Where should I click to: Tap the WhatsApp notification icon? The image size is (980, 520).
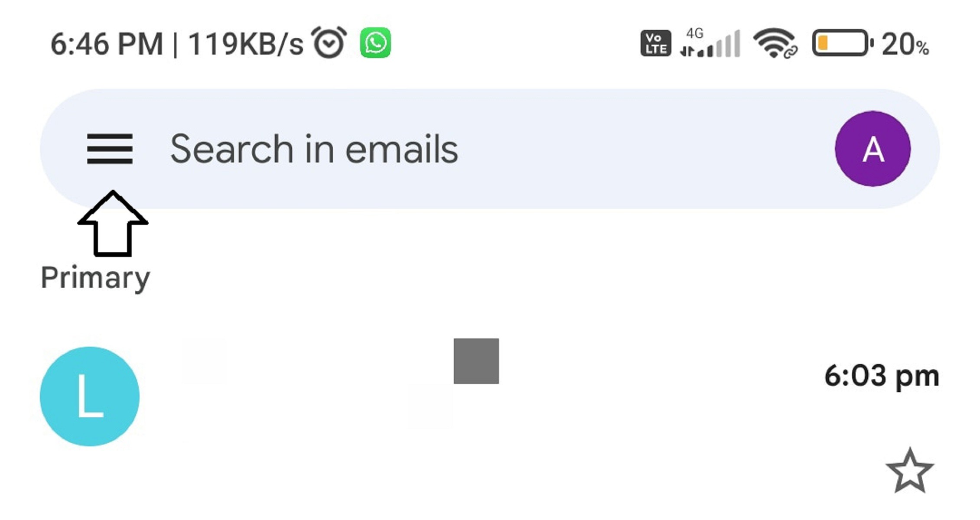[375, 43]
